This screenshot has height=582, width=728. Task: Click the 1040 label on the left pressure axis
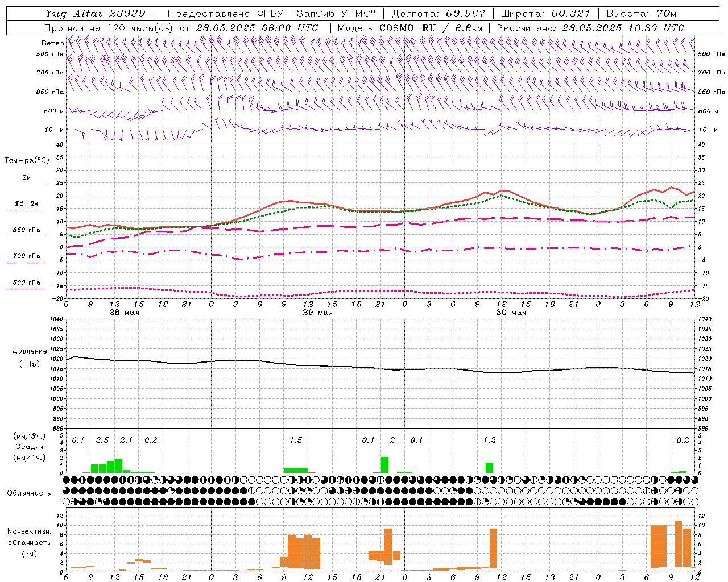click(x=56, y=319)
